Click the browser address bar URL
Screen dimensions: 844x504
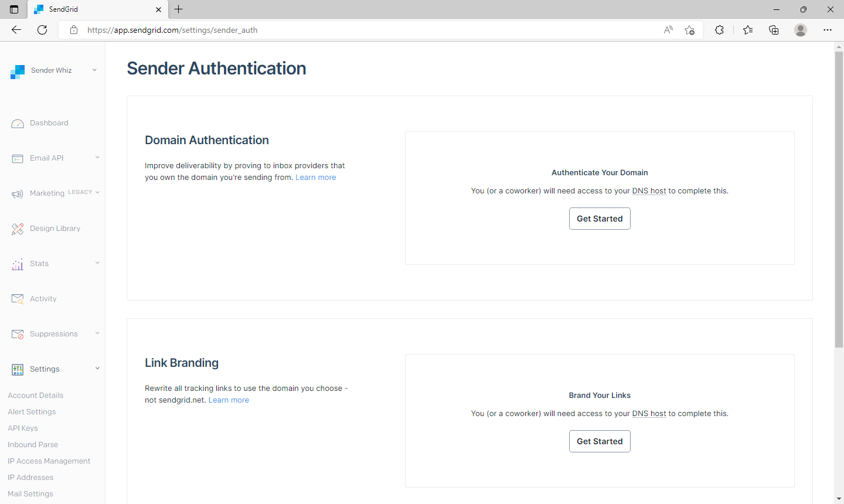coord(172,30)
